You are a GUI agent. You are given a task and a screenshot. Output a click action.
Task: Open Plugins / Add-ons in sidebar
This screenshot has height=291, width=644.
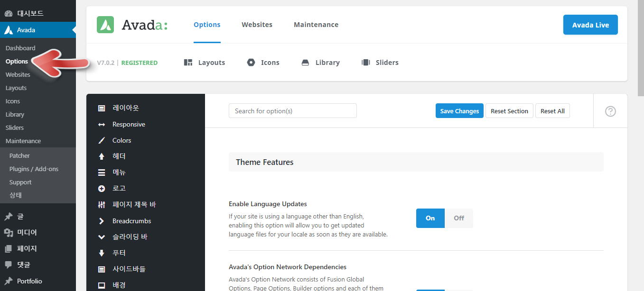click(34, 169)
